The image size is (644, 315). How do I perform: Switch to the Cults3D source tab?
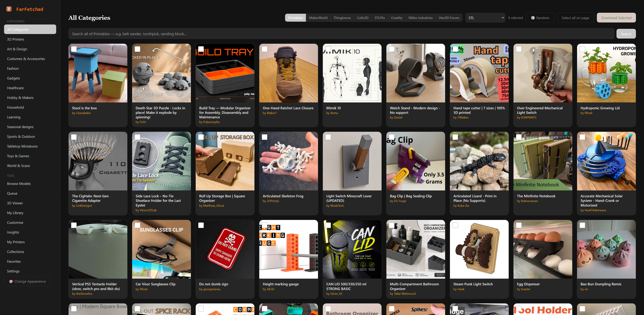362,18
